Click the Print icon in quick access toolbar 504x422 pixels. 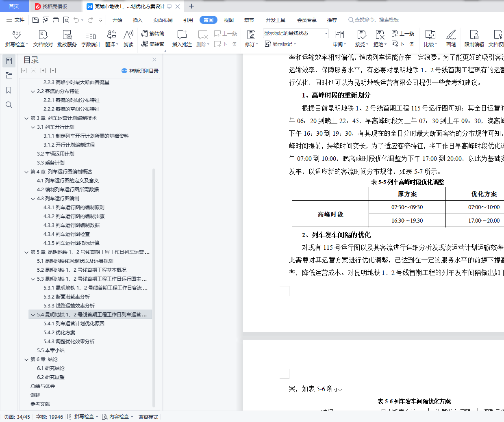[56, 20]
